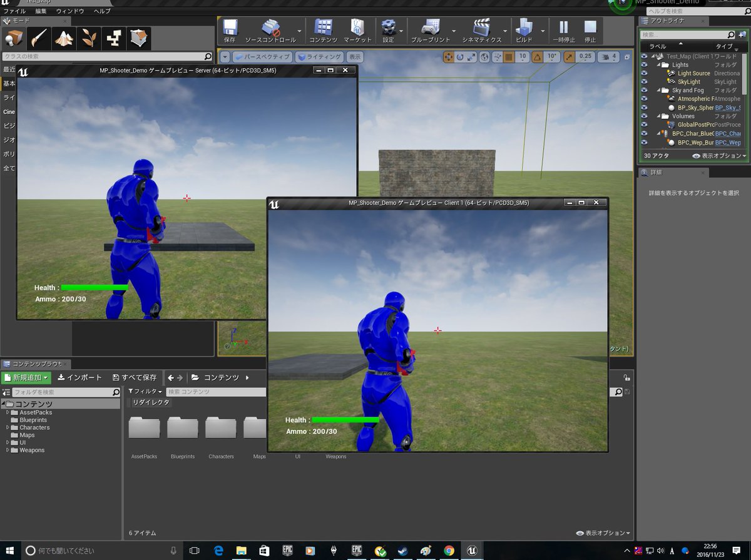This screenshot has width=751, height=560.
Task: Click すべて保存 save all button
Action: point(135,378)
